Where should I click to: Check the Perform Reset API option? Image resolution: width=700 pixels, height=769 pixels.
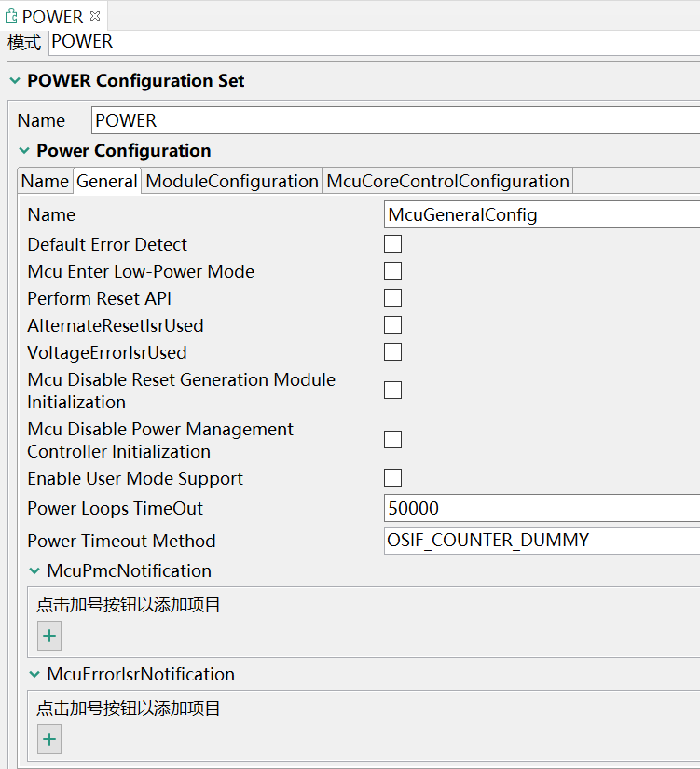[393, 298]
